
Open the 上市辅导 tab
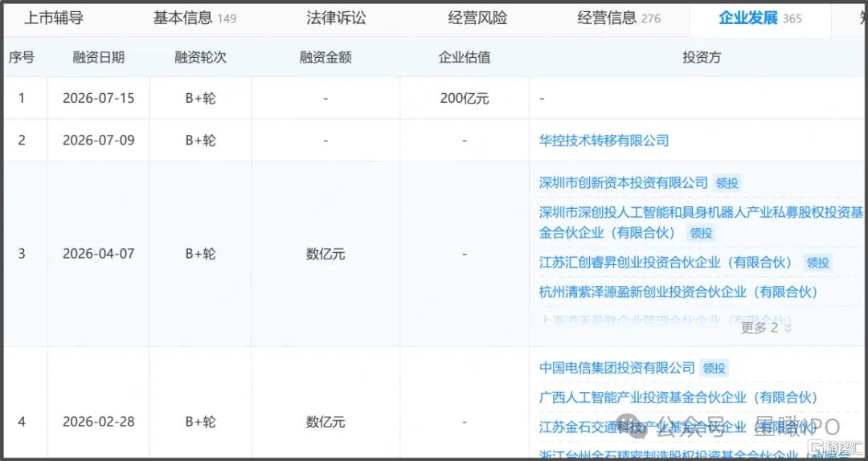click(54, 18)
